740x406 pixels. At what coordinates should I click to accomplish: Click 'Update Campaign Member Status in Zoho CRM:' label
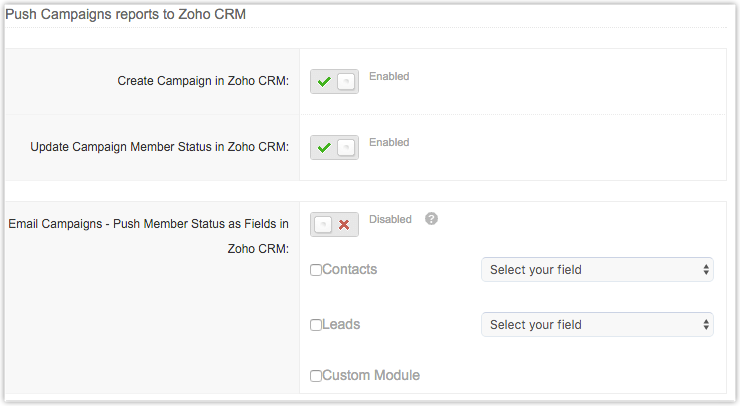click(x=160, y=147)
